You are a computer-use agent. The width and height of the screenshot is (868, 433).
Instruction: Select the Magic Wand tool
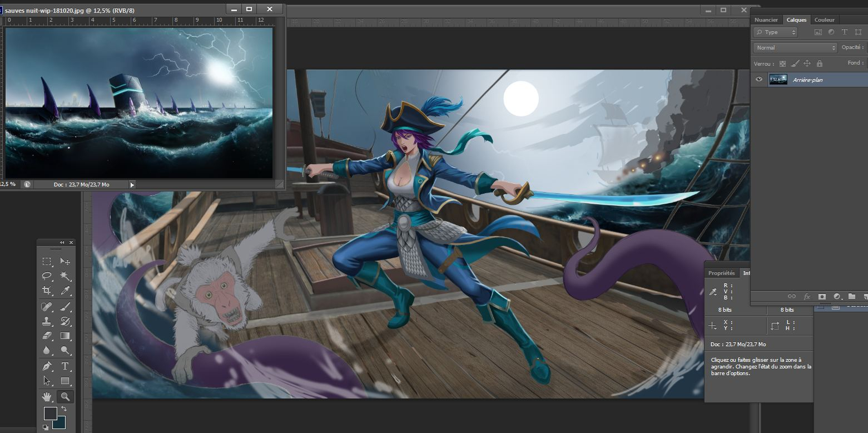pos(65,275)
